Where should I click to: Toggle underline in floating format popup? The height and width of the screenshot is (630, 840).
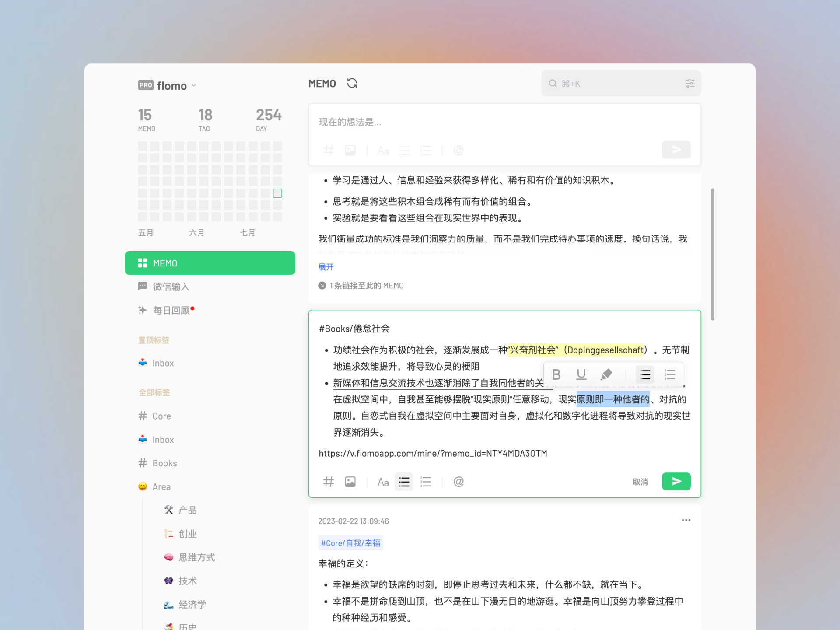pyautogui.click(x=581, y=374)
